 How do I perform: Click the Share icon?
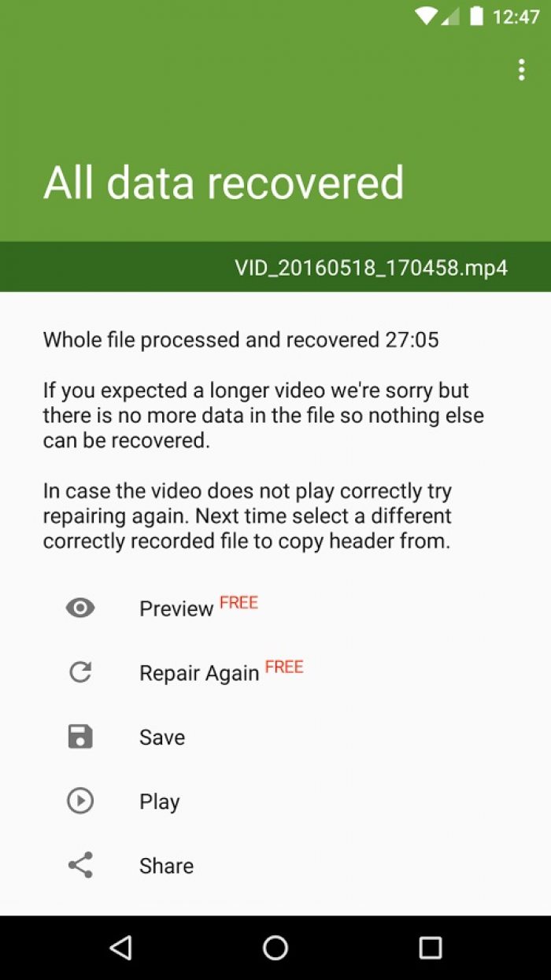(80, 865)
